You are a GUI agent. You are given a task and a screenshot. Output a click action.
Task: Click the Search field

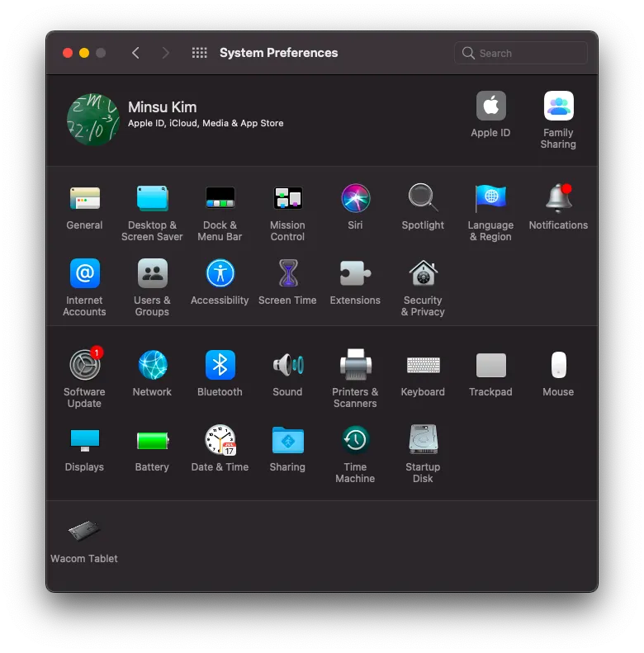coord(520,53)
